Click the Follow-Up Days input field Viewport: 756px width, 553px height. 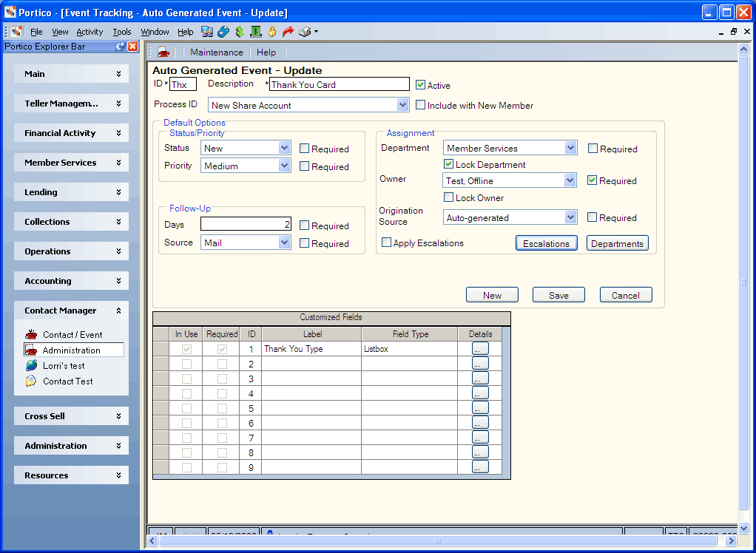point(246,224)
